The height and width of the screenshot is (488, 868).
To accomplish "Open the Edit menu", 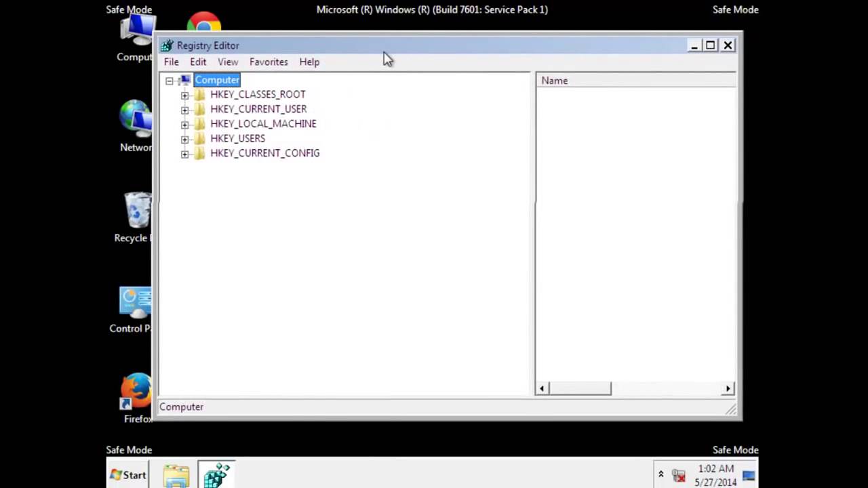I will pos(198,62).
